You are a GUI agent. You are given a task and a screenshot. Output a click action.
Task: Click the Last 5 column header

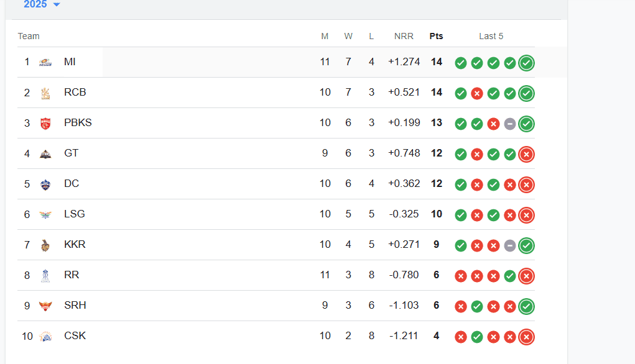[491, 36]
